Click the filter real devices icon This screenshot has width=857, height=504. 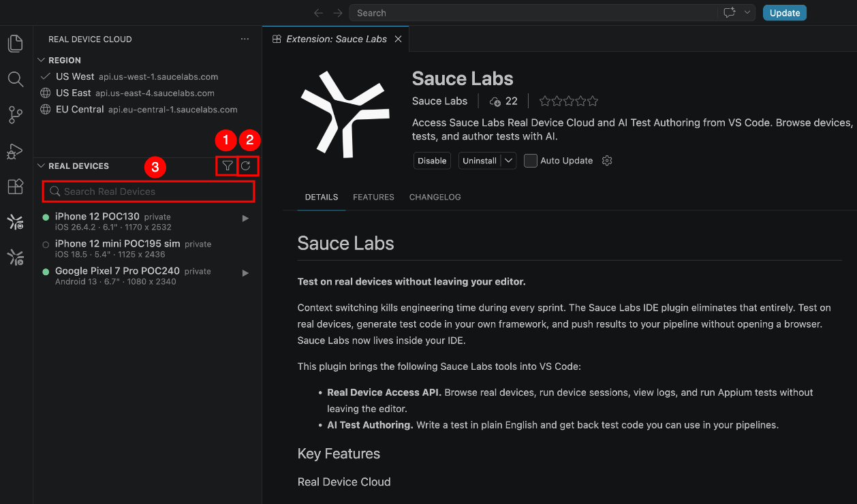coord(228,166)
